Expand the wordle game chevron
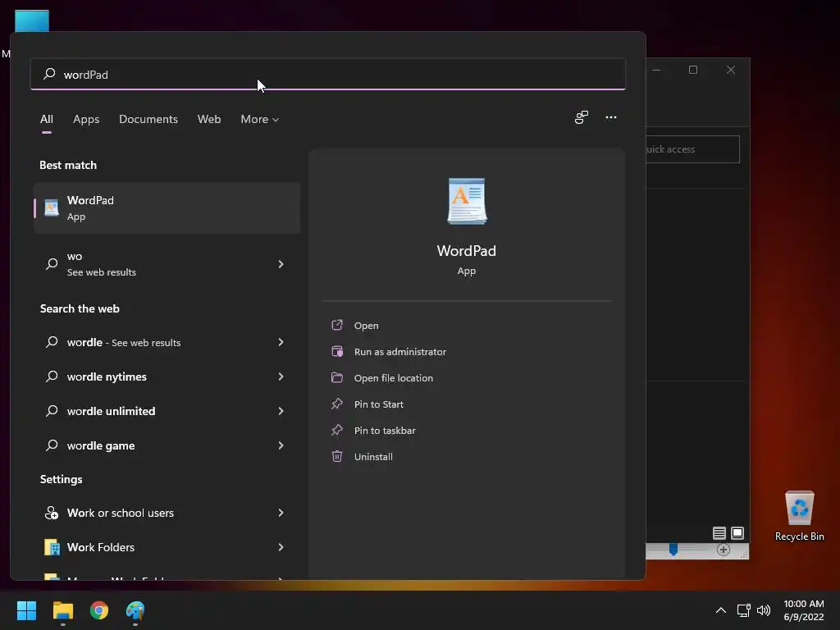The image size is (840, 630). click(281, 445)
